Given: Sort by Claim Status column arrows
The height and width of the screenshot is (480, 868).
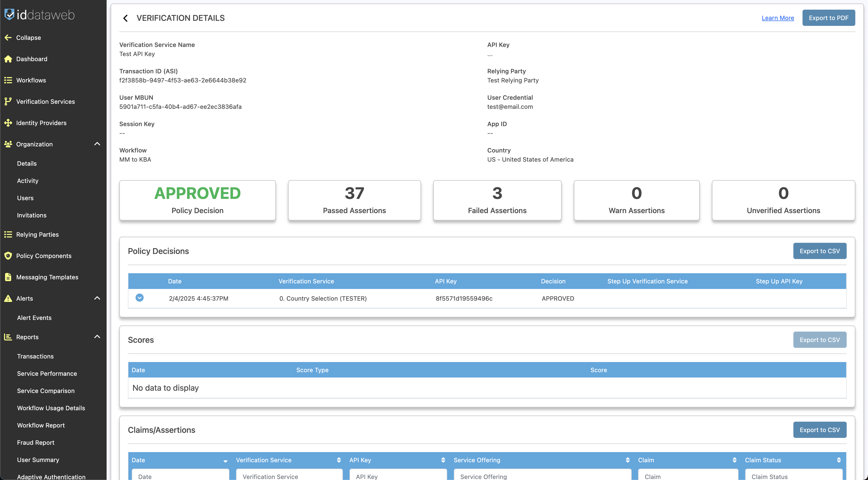Looking at the screenshot, I should pos(839,460).
